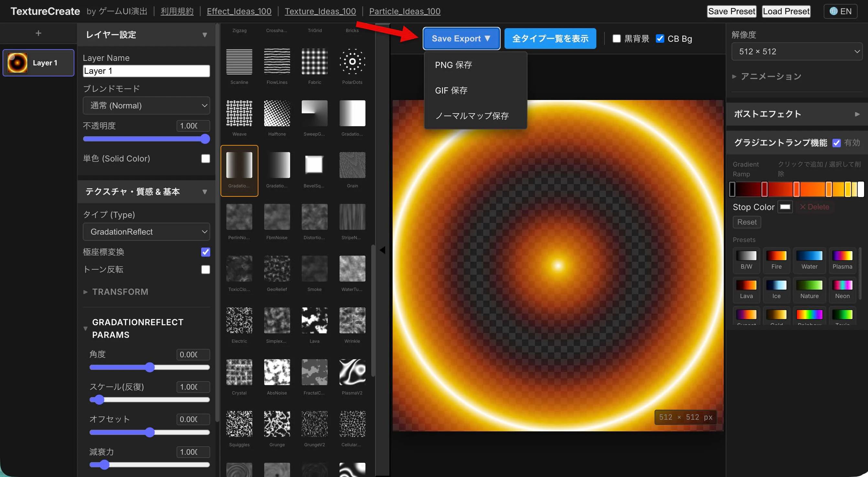Click the Save Preset button
The image size is (868, 477).
[x=732, y=11]
